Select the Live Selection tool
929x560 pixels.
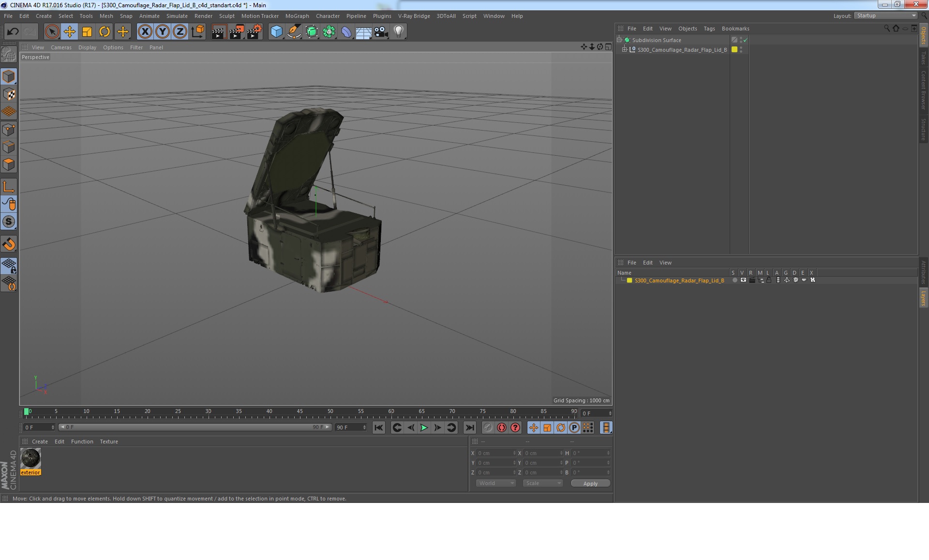click(x=52, y=32)
